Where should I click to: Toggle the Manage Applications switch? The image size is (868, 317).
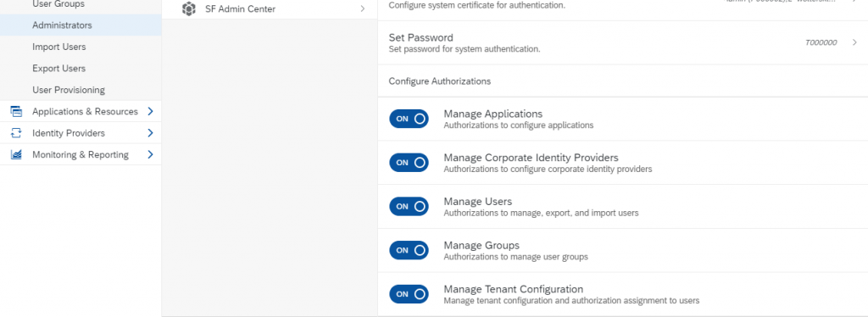(409, 119)
